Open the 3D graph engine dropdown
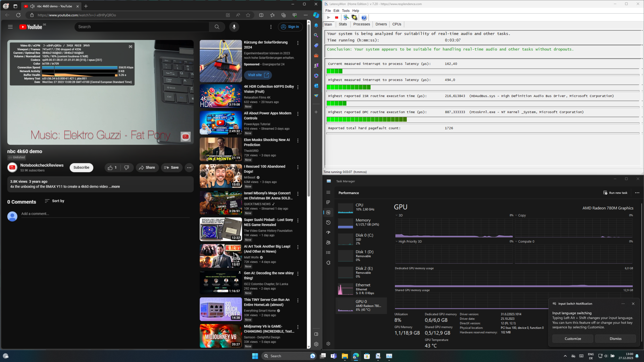The height and width of the screenshot is (362, 644). (x=397, y=216)
